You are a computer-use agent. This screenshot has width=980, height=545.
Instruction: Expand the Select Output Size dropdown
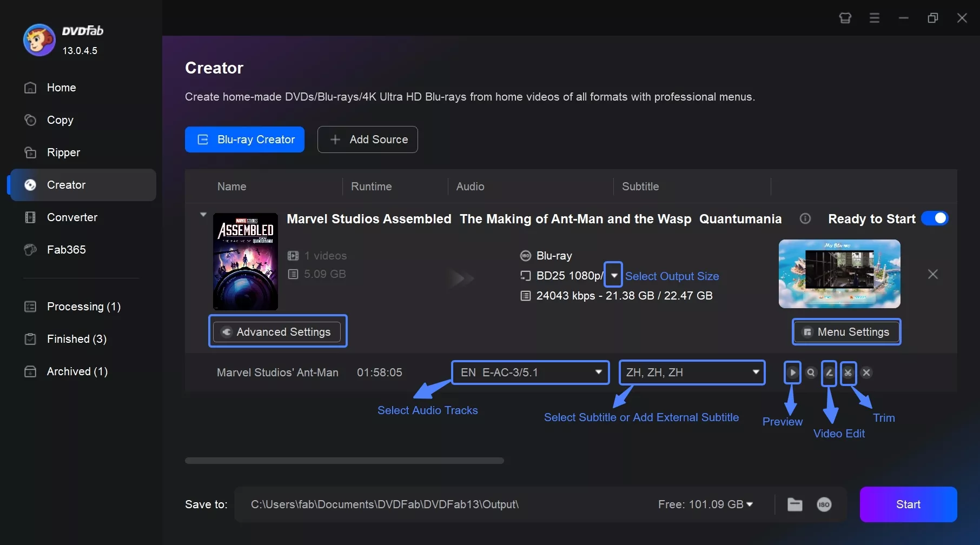613,275
